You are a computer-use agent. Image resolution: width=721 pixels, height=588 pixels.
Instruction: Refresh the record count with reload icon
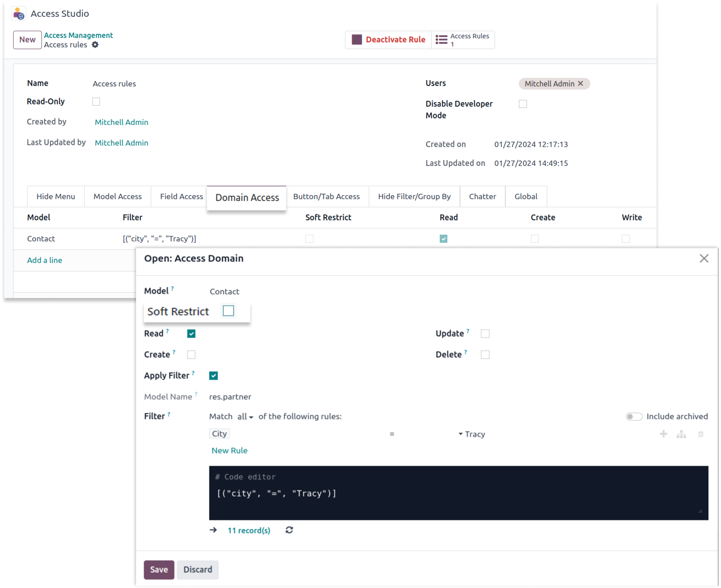pyautogui.click(x=289, y=530)
